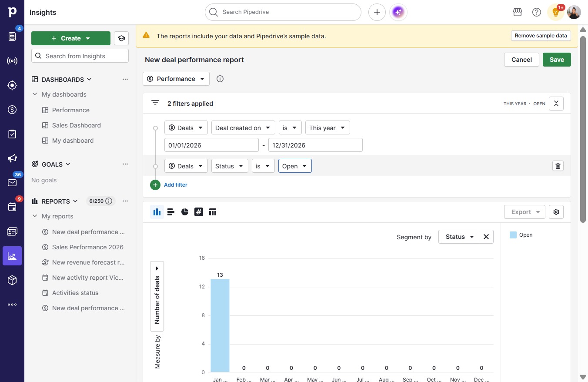This screenshot has height=382, width=588.
Task: Open the AI assistant sparkle button
Action: pos(398,12)
